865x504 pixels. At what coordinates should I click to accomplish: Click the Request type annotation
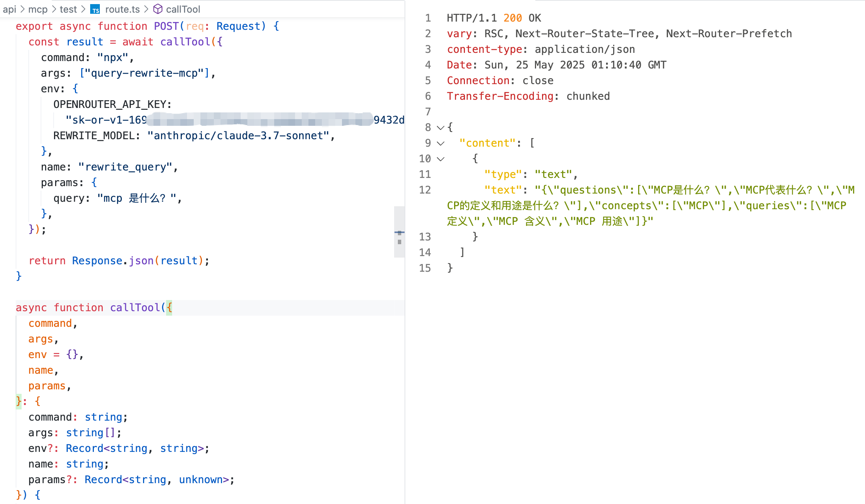[238, 26]
